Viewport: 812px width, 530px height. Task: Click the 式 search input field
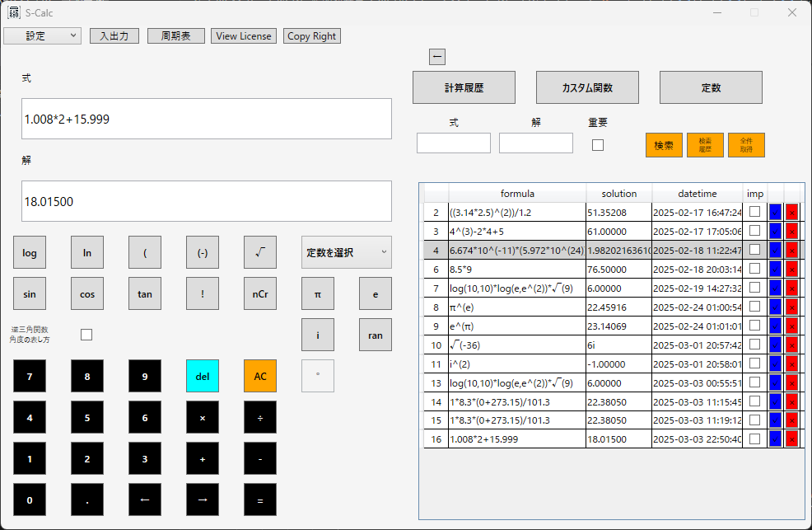click(454, 143)
